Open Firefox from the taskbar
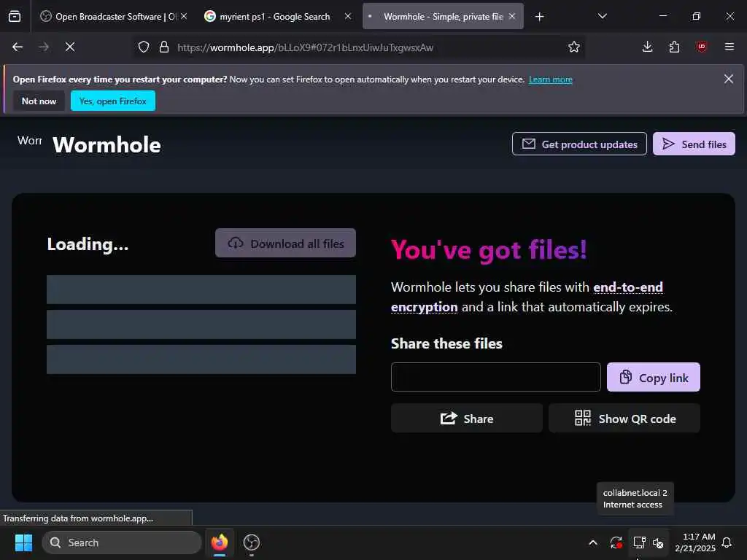Image resolution: width=747 pixels, height=560 pixels. [220, 542]
